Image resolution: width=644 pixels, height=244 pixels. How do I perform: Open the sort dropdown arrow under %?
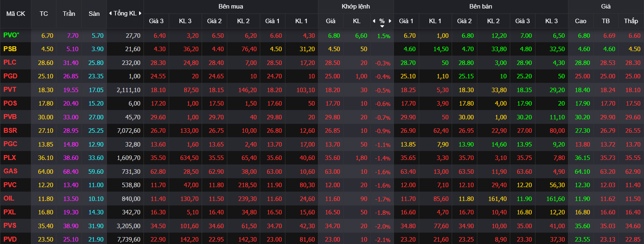(x=382, y=26)
